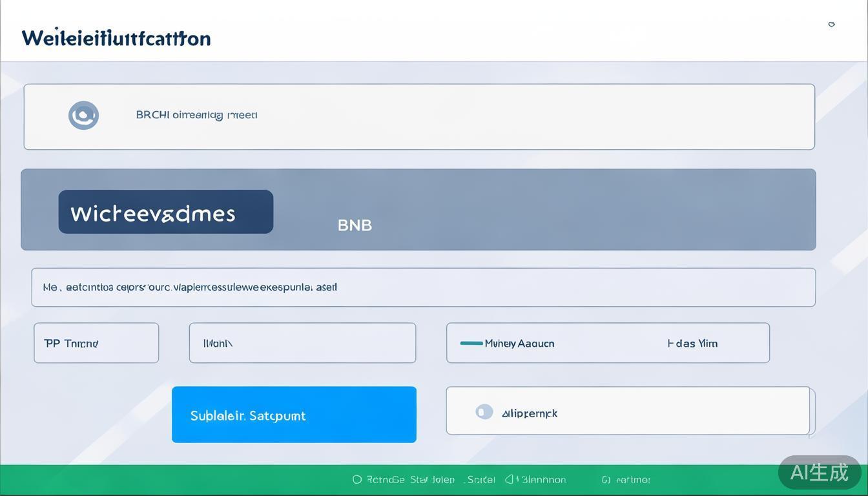
Task: Click the long 'Me, eatcintloa' text field
Action: (x=423, y=287)
